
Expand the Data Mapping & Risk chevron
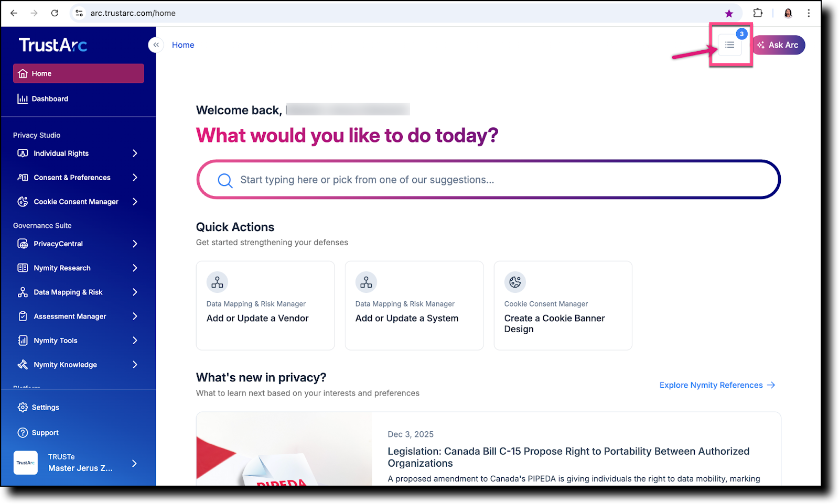(x=135, y=292)
